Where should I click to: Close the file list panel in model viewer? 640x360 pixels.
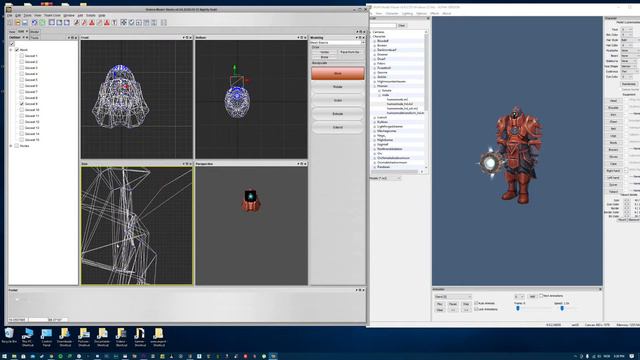tap(428, 18)
